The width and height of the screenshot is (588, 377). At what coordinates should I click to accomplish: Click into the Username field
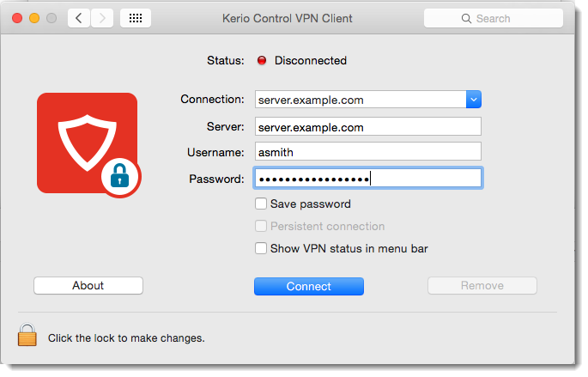point(368,151)
